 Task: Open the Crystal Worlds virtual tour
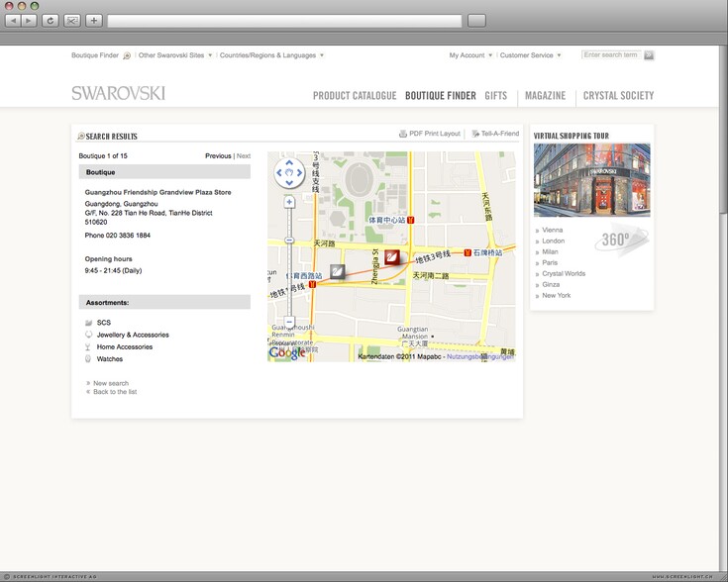tap(564, 274)
